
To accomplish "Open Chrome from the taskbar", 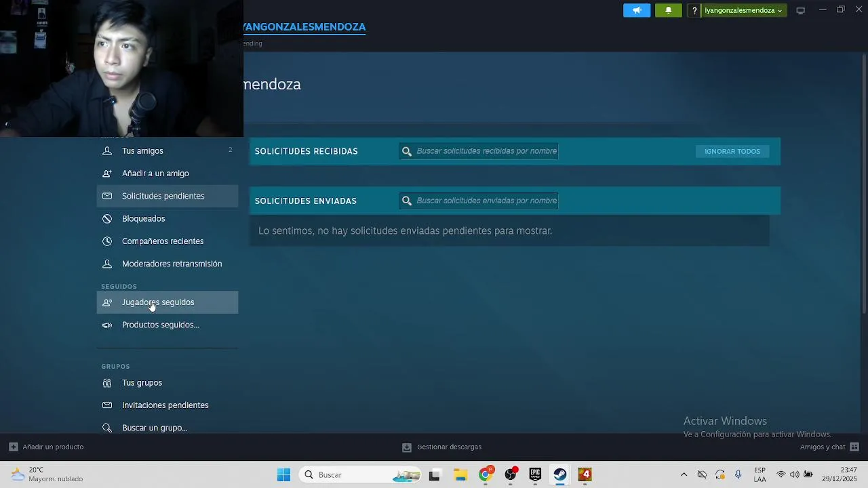I will (x=486, y=474).
